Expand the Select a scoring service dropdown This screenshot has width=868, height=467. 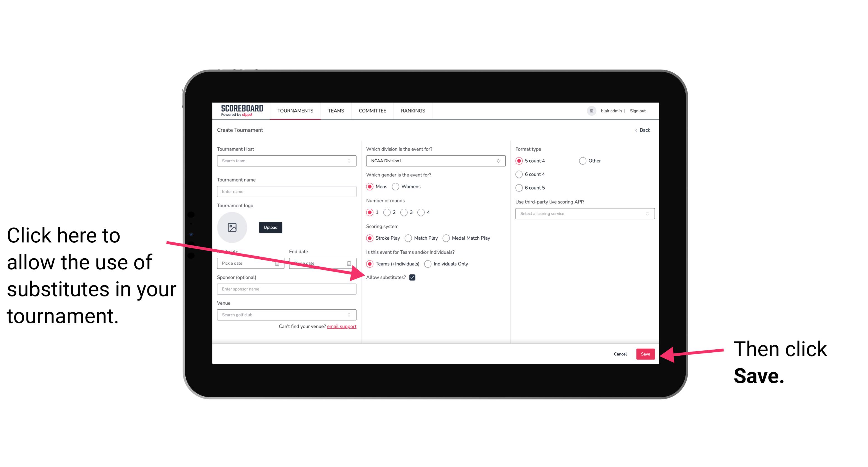click(x=584, y=213)
